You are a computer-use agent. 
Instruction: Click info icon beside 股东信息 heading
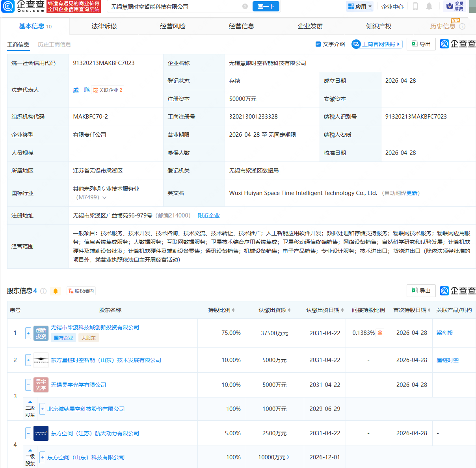(43, 291)
